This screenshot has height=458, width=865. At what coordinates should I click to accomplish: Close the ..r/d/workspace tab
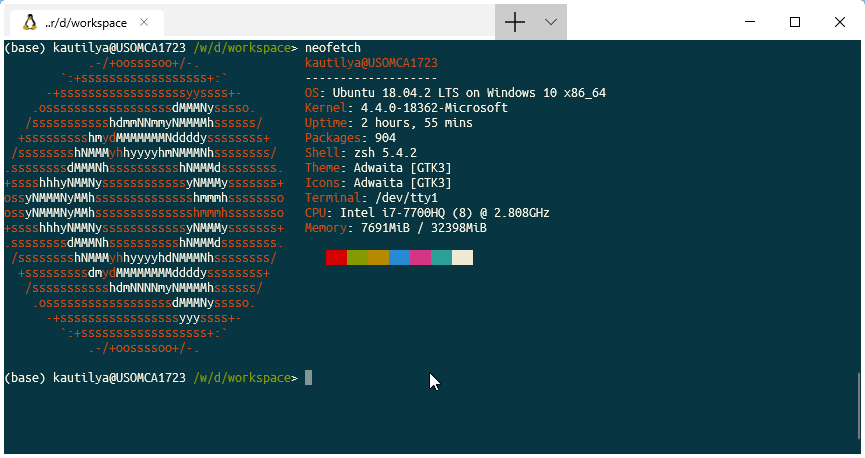point(144,22)
